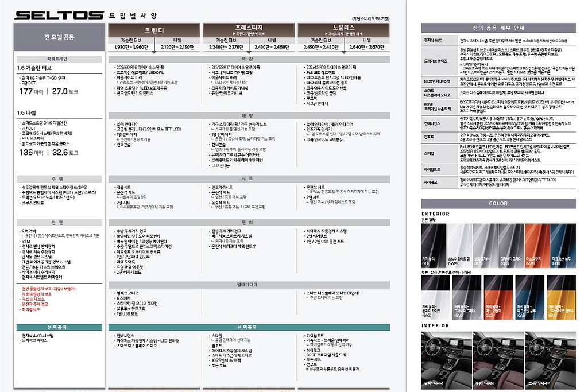Pick the two-tone black and gray swatch
The height and width of the screenshot is (392, 588).
[x=467, y=297]
